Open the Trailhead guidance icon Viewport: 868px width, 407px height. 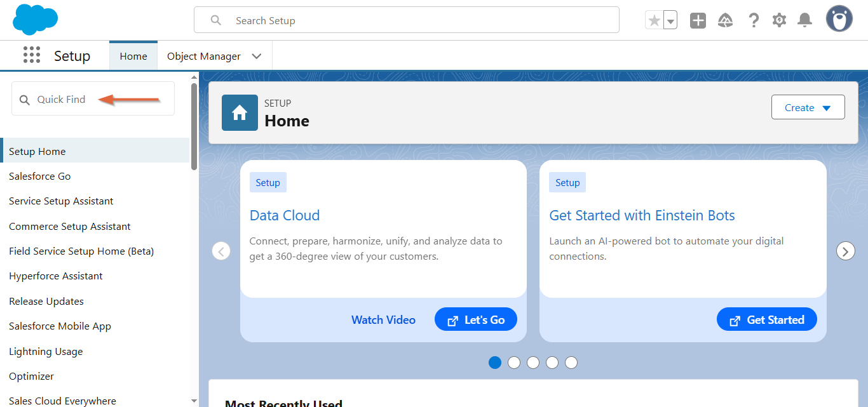pyautogui.click(x=725, y=20)
